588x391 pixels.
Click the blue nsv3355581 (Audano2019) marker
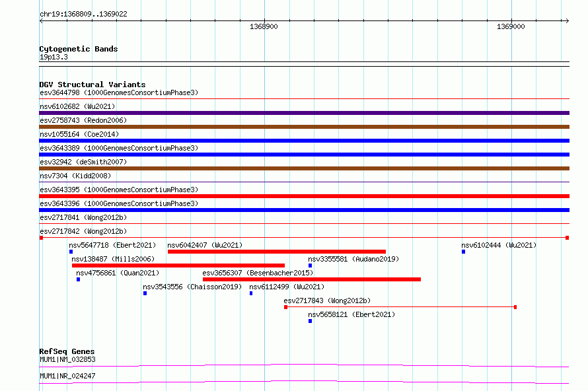click(310, 266)
